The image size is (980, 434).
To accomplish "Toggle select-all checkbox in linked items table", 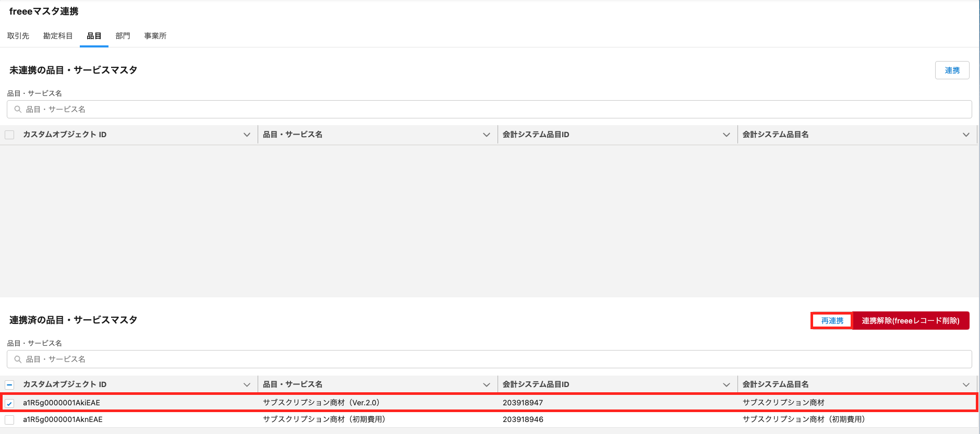I will point(9,385).
